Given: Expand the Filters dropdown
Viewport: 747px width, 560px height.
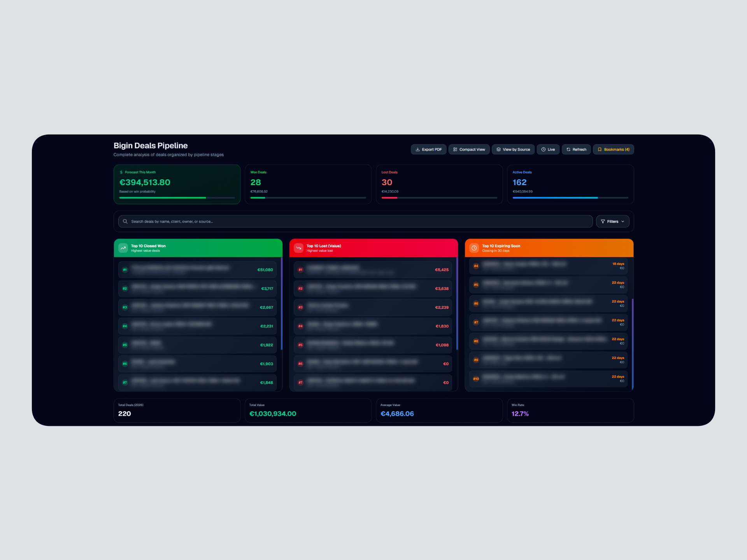Looking at the screenshot, I should click(x=612, y=221).
